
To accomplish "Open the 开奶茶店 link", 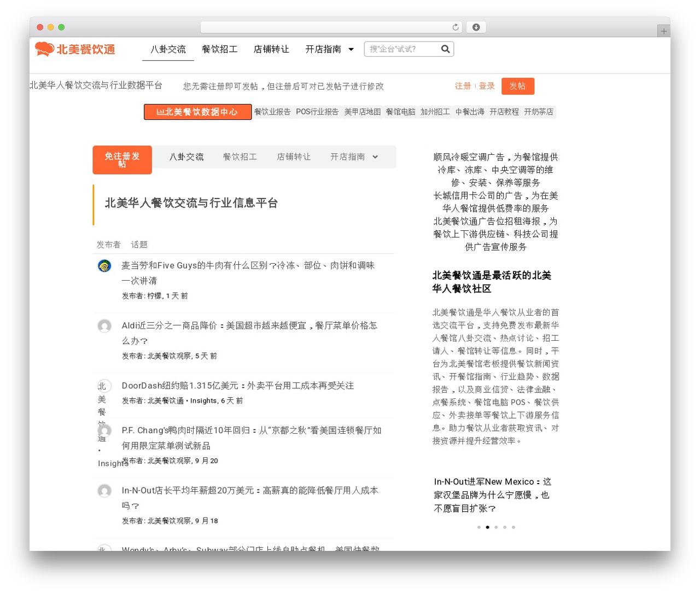I will (x=539, y=112).
